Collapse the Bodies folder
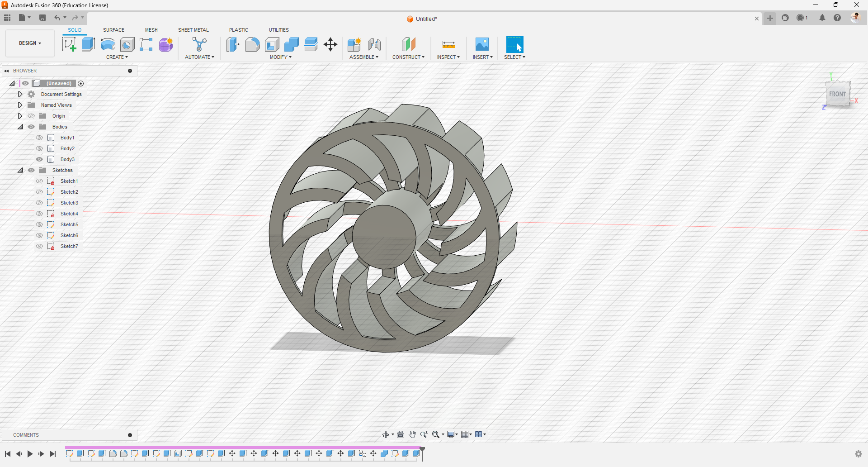Screen dimensions: 868x467 pos(20,127)
